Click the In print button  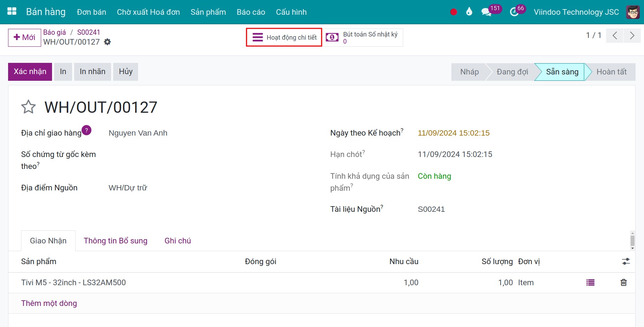coord(63,72)
